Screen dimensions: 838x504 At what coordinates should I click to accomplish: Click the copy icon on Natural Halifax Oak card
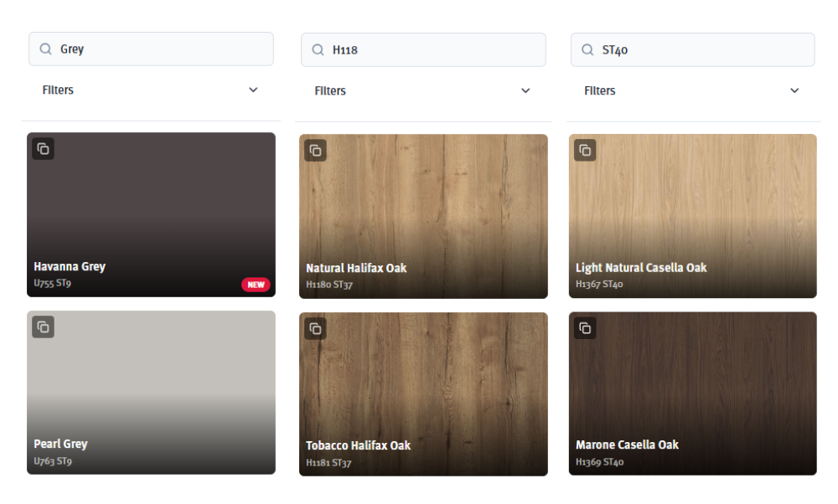[x=315, y=151]
